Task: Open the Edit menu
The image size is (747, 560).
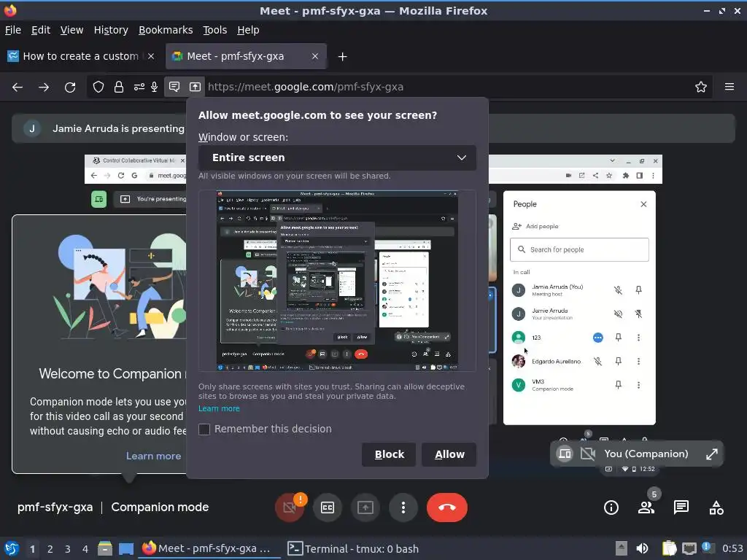Action: 41,30
